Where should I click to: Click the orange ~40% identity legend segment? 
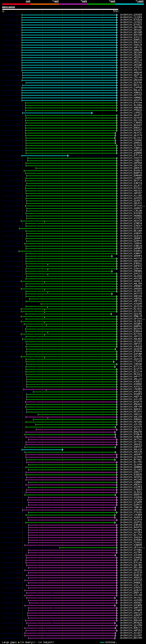coord(45,4)
